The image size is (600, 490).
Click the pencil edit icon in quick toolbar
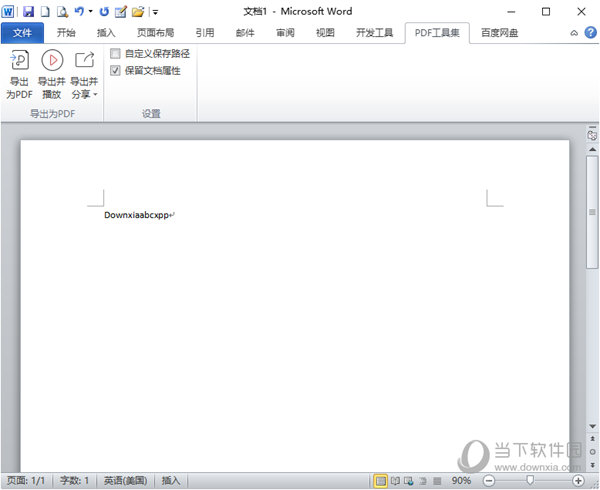(x=121, y=11)
